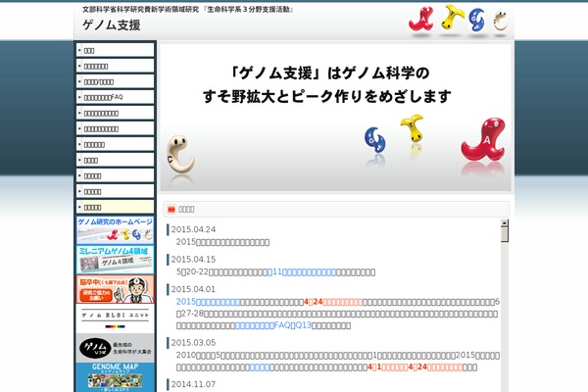Screen dimensions: 588x392
Task: Click the cream C mascot in the header
Action: [x=501, y=21]
